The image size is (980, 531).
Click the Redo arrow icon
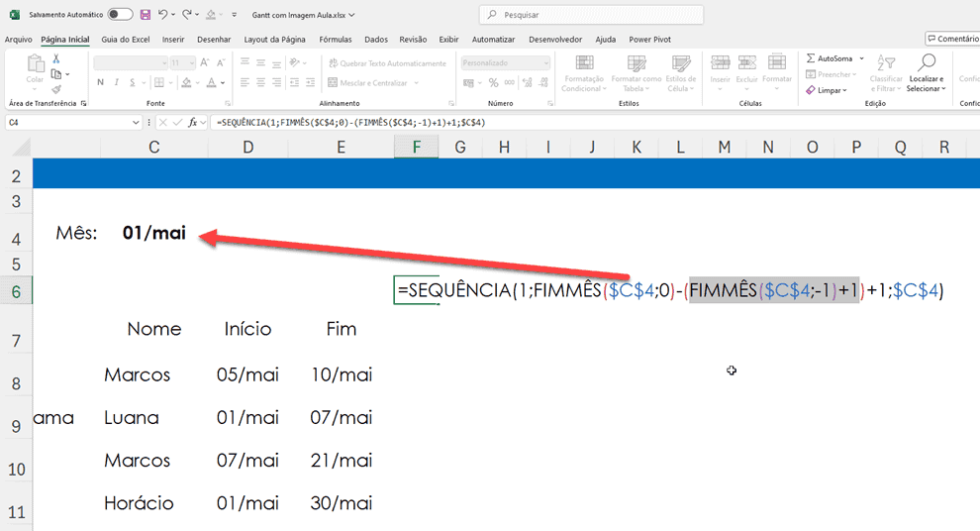(186, 15)
